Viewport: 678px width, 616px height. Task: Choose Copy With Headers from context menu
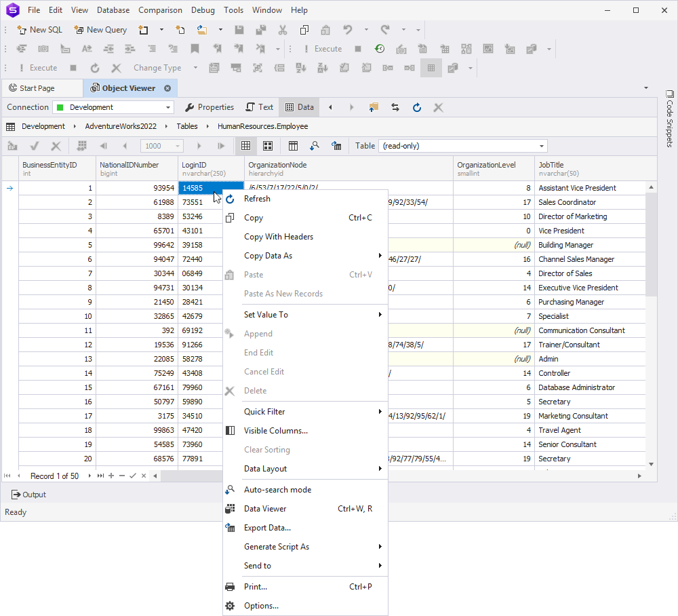305,237
